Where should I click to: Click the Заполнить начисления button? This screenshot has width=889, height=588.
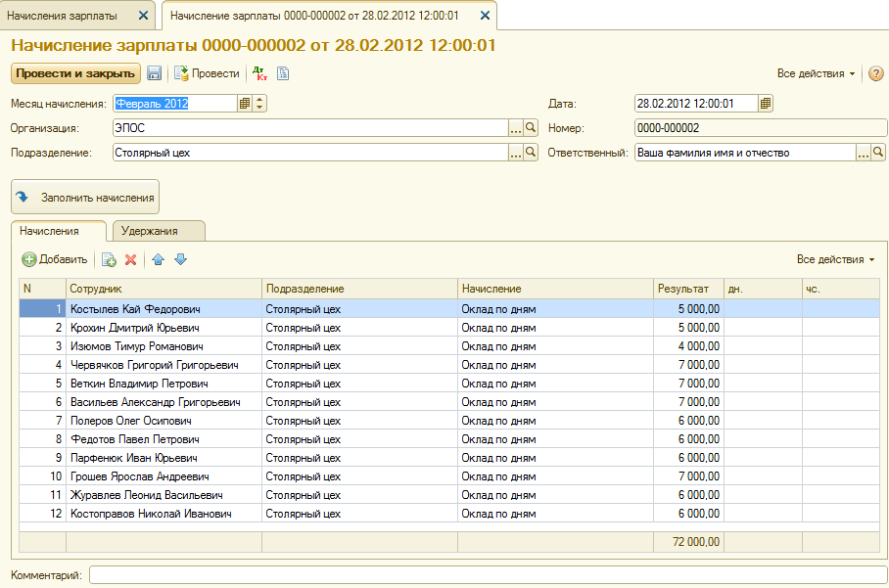pos(85,197)
